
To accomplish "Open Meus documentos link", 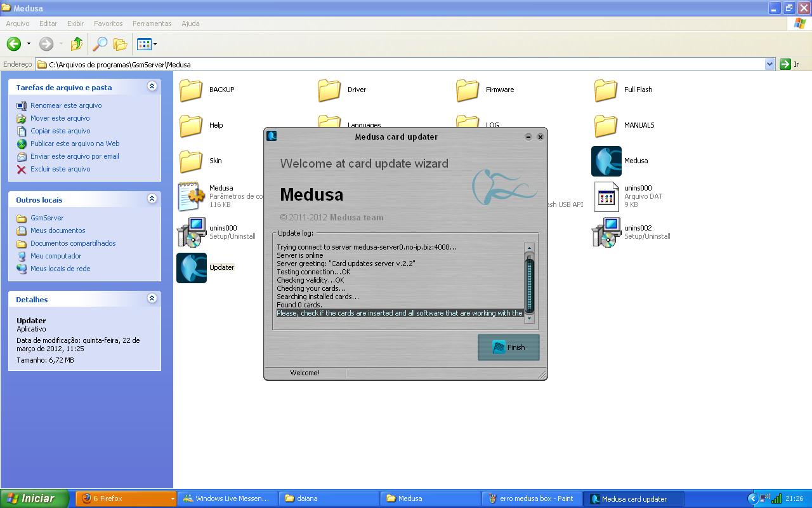I will click(58, 231).
